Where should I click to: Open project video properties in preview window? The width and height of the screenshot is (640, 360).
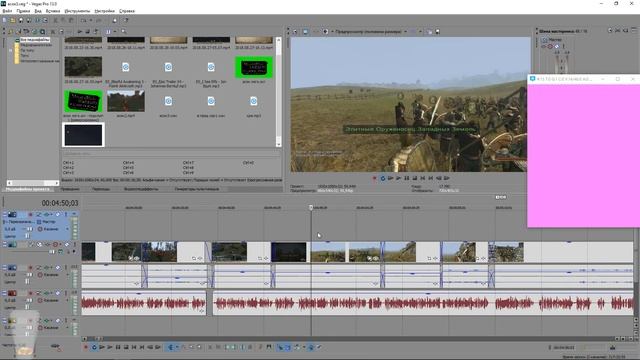[x=295, y=31]
